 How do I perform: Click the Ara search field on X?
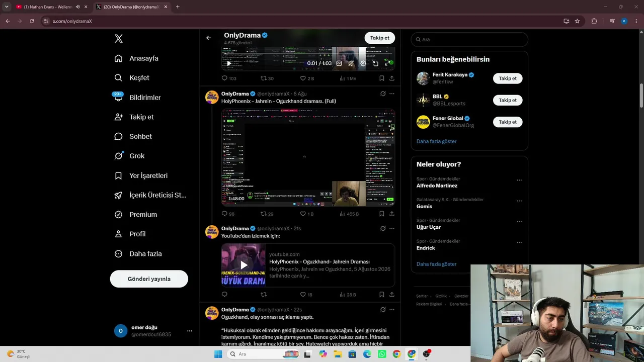469,39
